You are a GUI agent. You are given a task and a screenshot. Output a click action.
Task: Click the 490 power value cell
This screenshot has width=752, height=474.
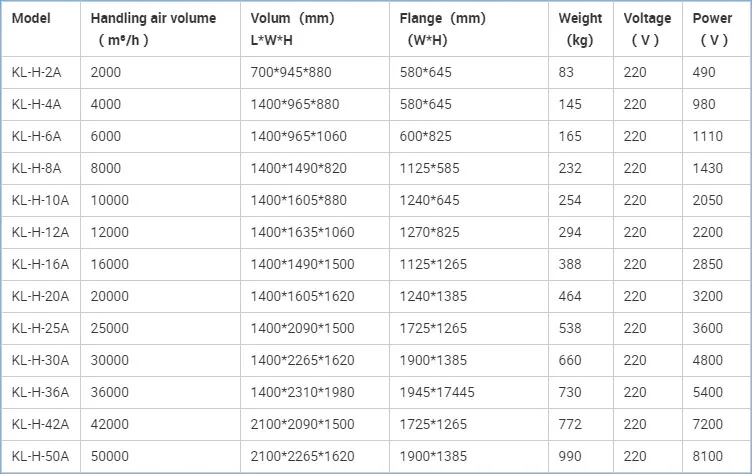705,73
